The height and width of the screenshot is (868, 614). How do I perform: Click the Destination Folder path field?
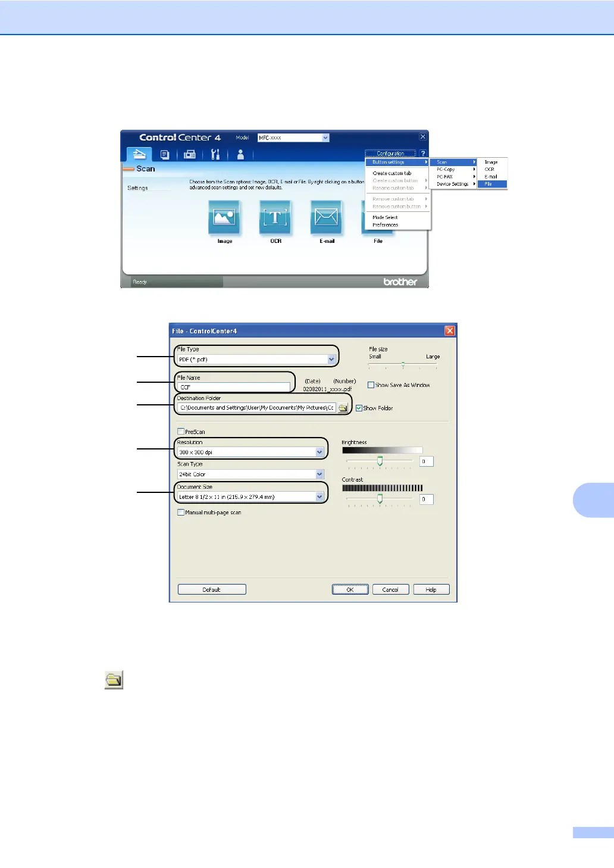[x=256, y=408]
